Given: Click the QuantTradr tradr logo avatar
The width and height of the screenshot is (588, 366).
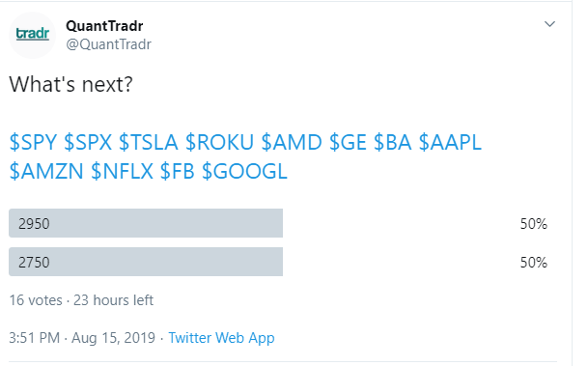Looking at the screenshot, I should 32,36.
